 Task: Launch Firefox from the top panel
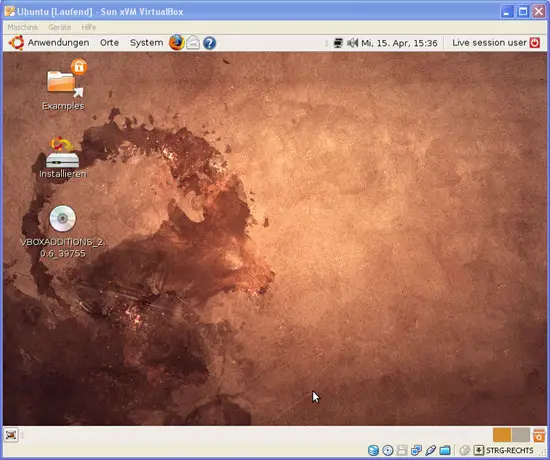pos(176,43)
